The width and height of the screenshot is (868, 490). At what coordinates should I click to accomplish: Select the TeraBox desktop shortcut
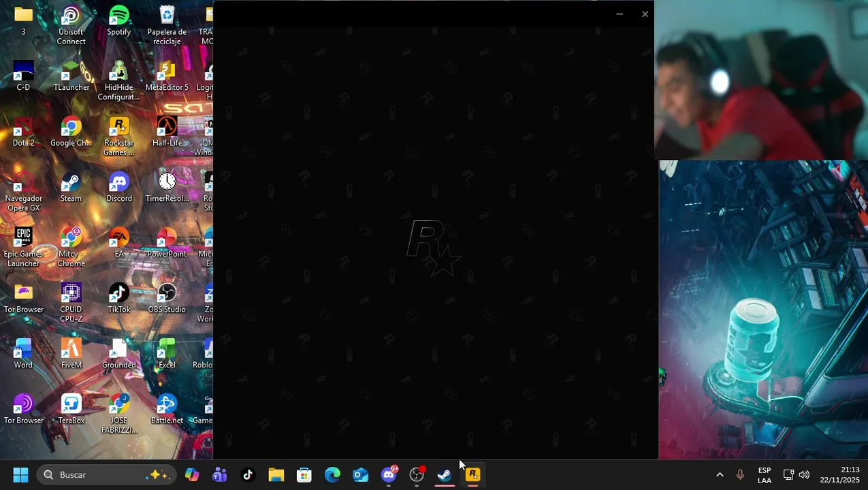71,409
